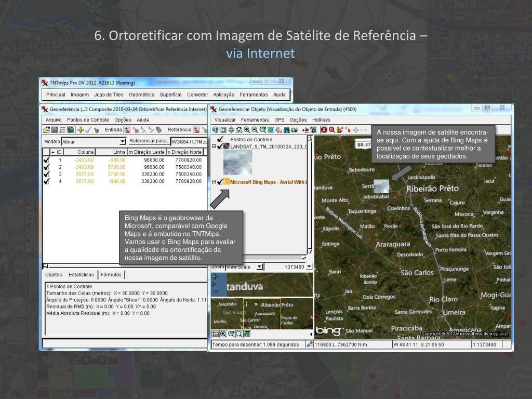This screenshot has width=532, height=399.
Task: Click the binoculars find icon
Action: click(286, 129)
